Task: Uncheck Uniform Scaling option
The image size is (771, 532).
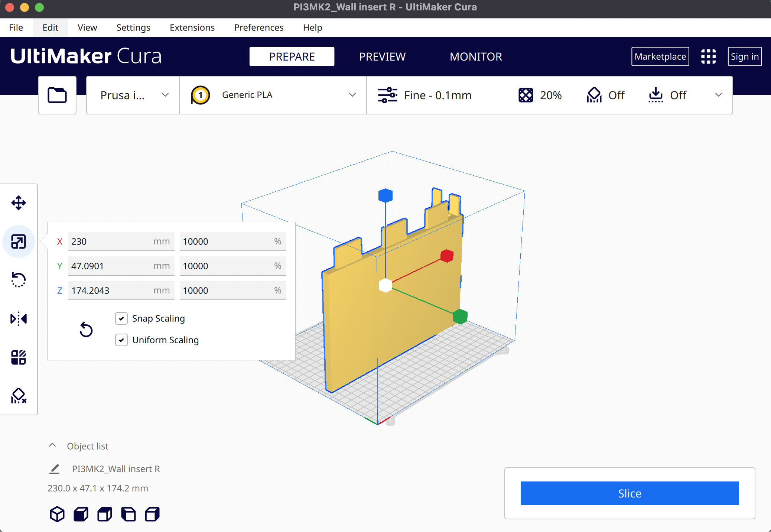Action: click(x=121, y=340)
